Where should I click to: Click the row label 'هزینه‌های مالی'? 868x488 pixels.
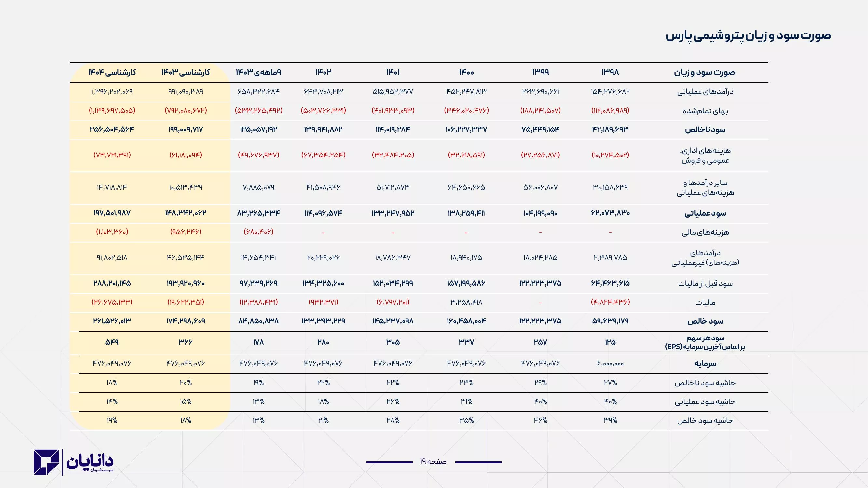pyautogui.click(x=705, y=232)
